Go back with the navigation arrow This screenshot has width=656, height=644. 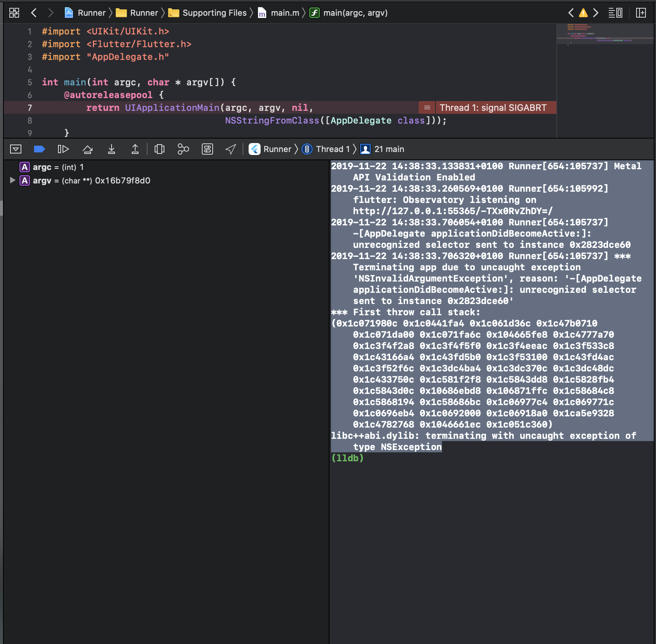click(34, 12)
